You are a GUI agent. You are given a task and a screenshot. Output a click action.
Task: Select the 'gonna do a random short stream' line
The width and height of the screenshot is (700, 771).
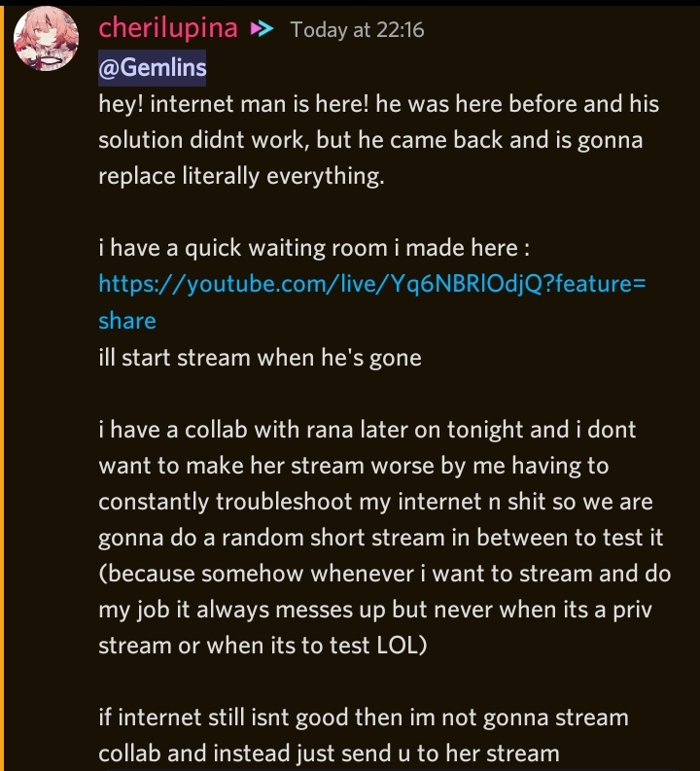coord(381,538)
